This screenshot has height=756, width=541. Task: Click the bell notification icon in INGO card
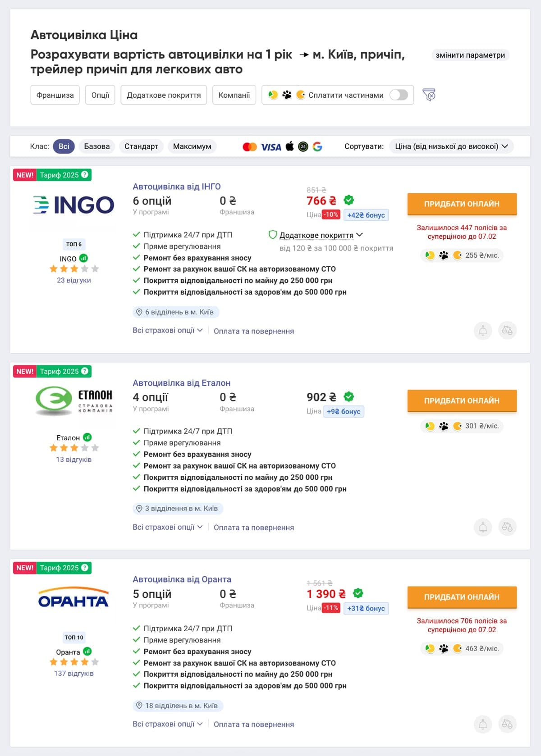[483, 331]
